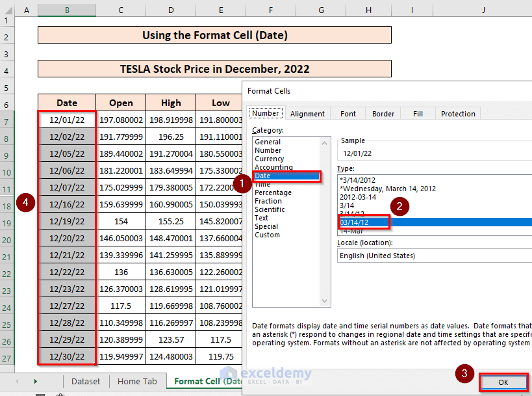The height and width of the screenshot is (396, 532).
Task: Choose Fraction category
Action: click(268, 201)
